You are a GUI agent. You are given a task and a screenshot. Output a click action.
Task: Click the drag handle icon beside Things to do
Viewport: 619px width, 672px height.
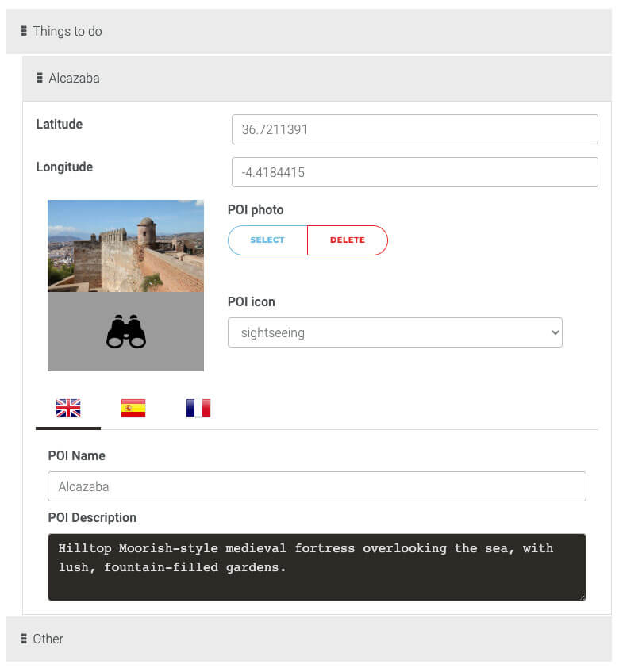24,32
